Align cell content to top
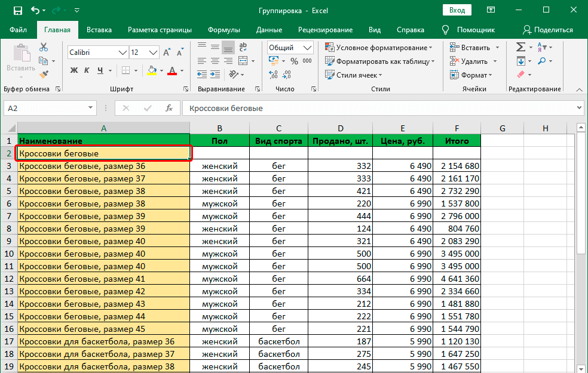 tap(202, 47)
